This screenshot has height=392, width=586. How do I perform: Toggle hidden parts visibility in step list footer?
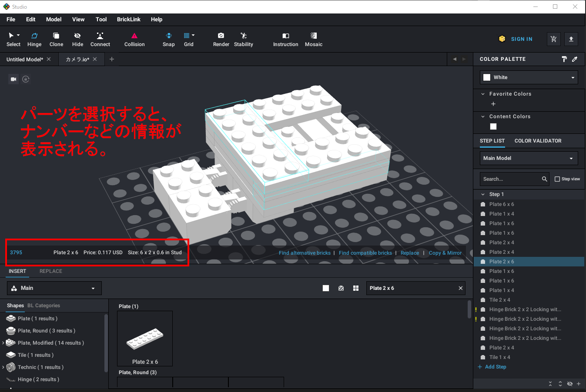tap(569, 384)
